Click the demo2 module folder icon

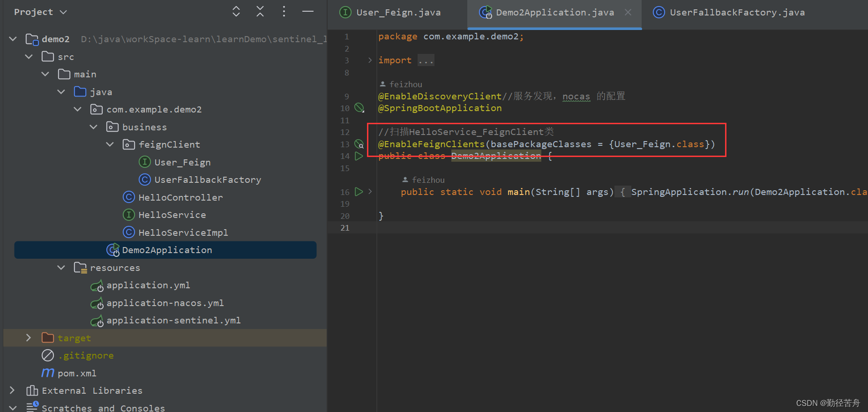tap(32, 39)
